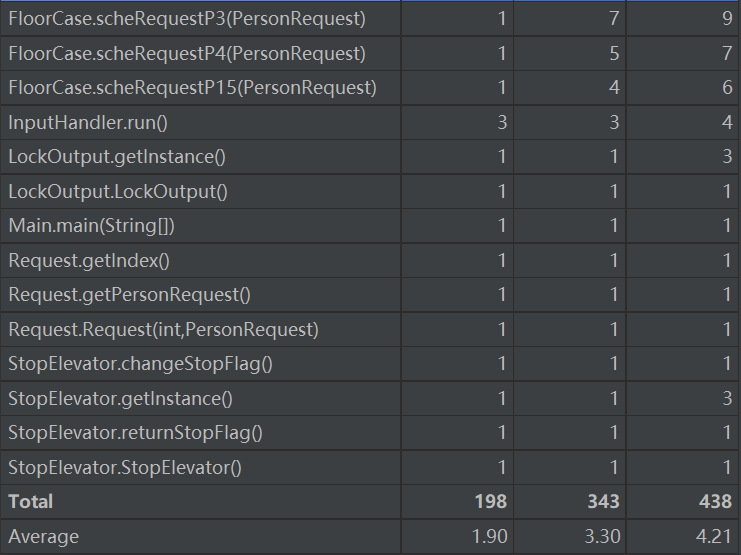Click the LockOutput.LockOutput() constructor row

118,192
